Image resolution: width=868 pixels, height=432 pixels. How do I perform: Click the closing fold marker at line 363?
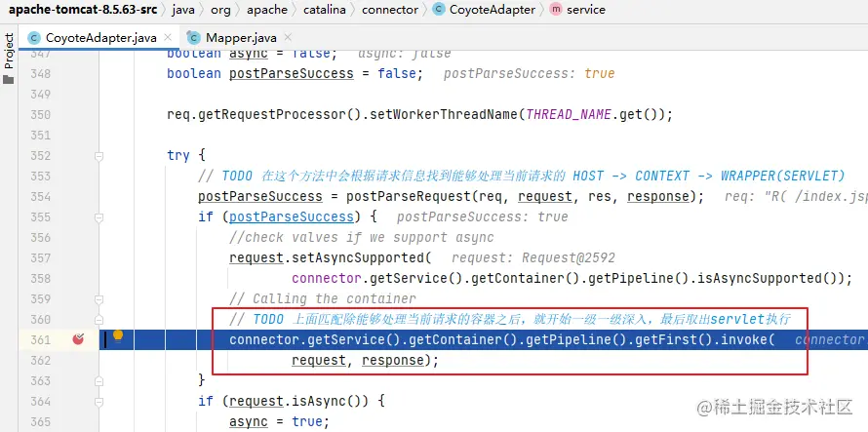point(99,381)
